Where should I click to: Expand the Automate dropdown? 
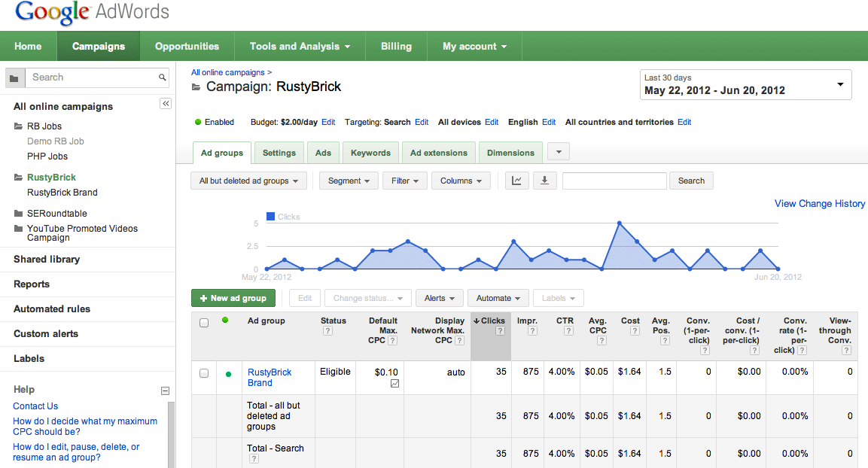pyautogui.click(x=498, y=298)
